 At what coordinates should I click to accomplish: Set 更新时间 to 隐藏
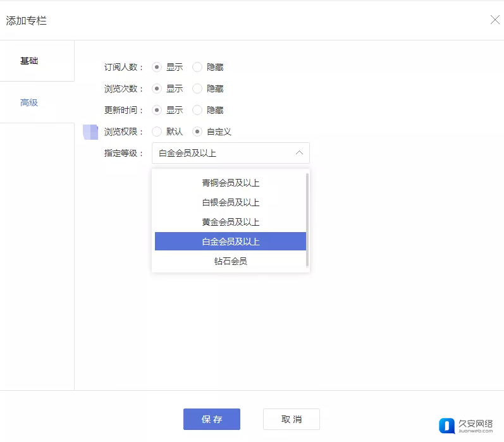[197, 110]
